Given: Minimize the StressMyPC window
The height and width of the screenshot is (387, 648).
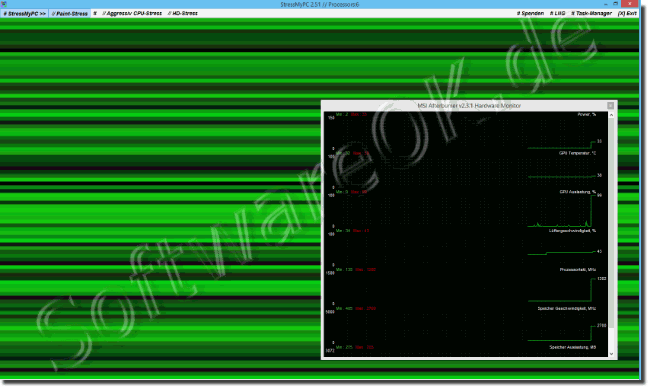Looking at the screenshot, I should (x=605, y=4).
